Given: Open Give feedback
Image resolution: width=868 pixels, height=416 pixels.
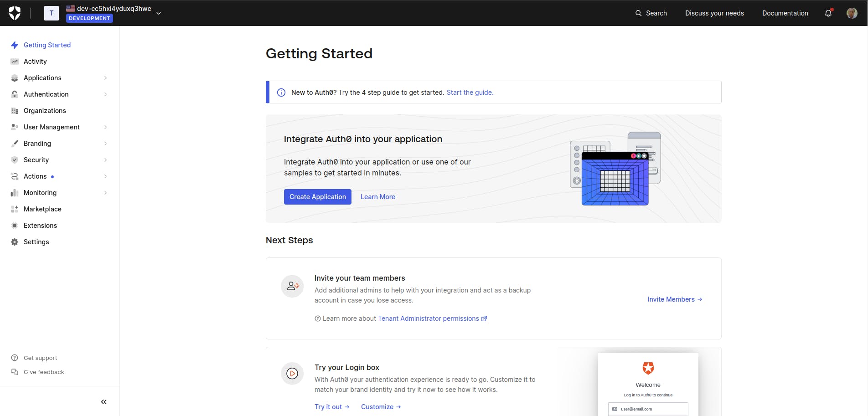Looking at the screenshot, I should pyautogui.click(x=43, y=372).
